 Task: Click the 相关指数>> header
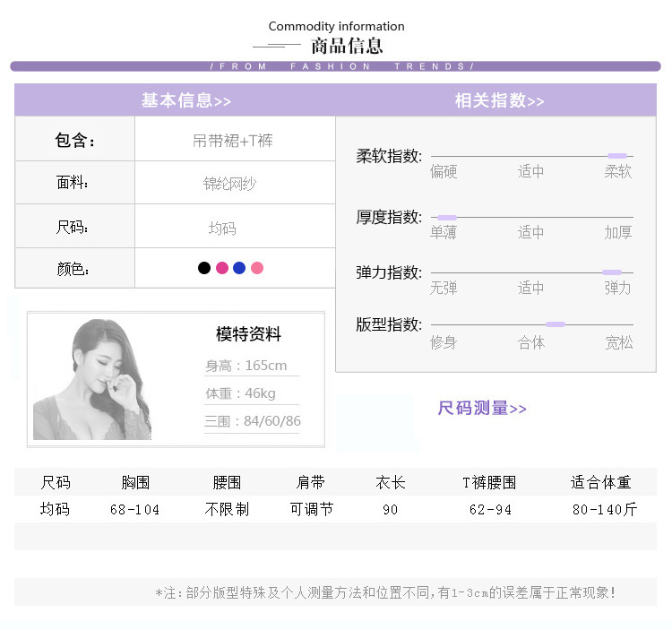click(x=499, y=100)
